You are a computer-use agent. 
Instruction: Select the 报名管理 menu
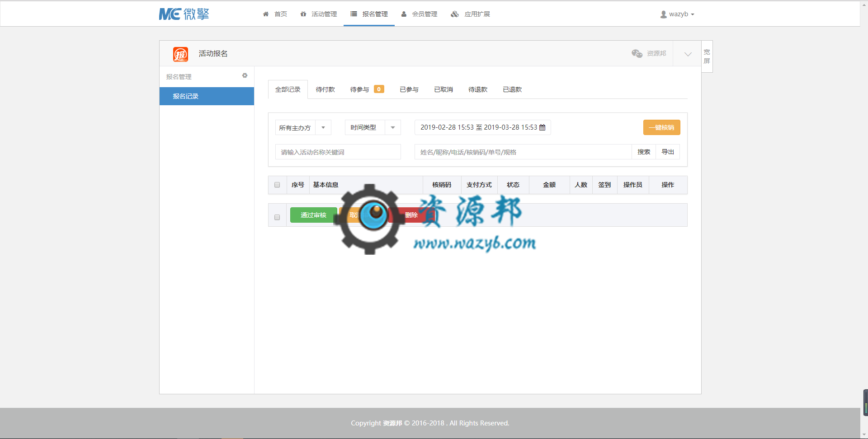369,14
